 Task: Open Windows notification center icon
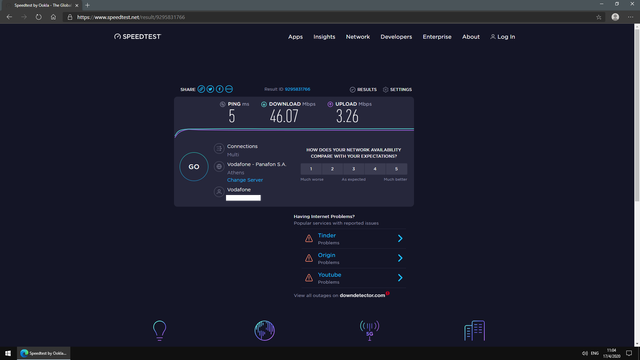pyautogui.click(x=629, y=353)
